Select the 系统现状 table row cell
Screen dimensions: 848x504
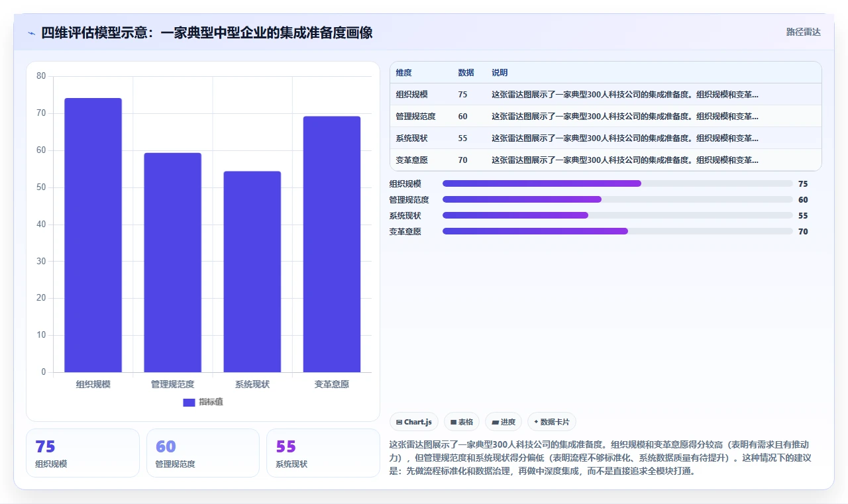point(412,138)
